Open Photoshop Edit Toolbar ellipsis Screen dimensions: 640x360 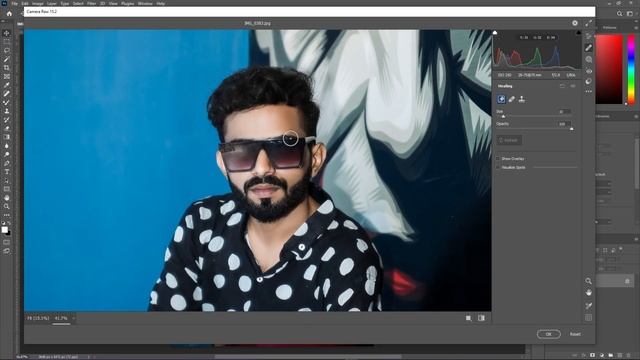click(x=7, y=215)
